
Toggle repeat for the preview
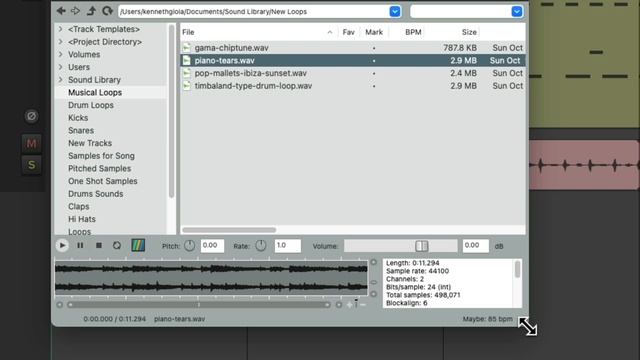click(x=117, y=245)
